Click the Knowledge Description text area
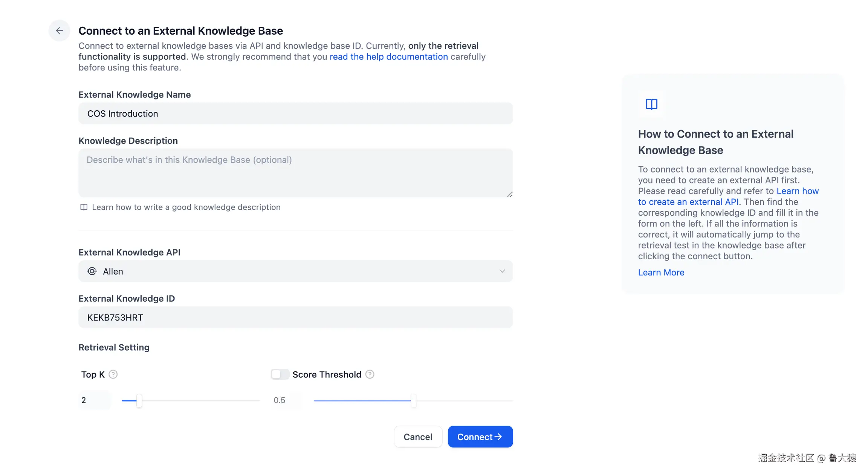Screen dimensions: 868x475 [x=295, y=173]
